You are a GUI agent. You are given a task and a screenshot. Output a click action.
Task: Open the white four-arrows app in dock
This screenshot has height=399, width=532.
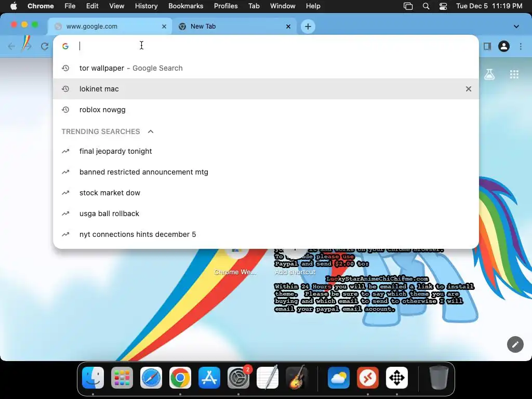(397, 378)
